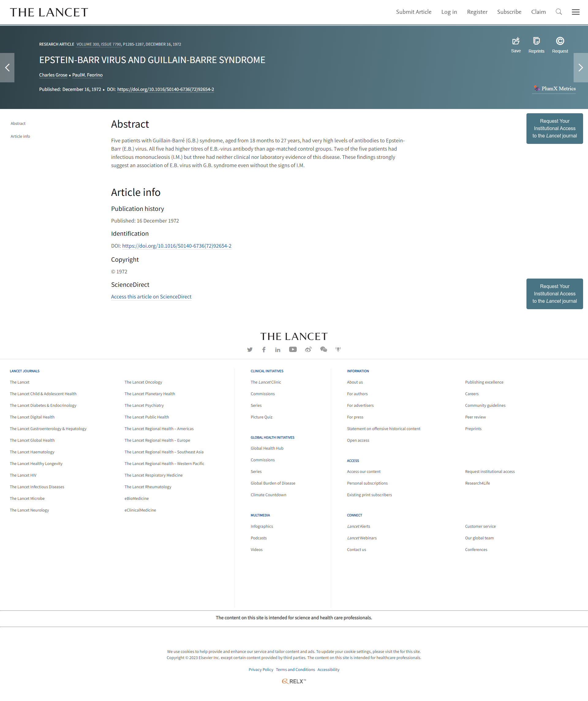The image size is (588, 701).
Task: Open The Lancet Oncology footer link
Action: (x=143, y=382)
